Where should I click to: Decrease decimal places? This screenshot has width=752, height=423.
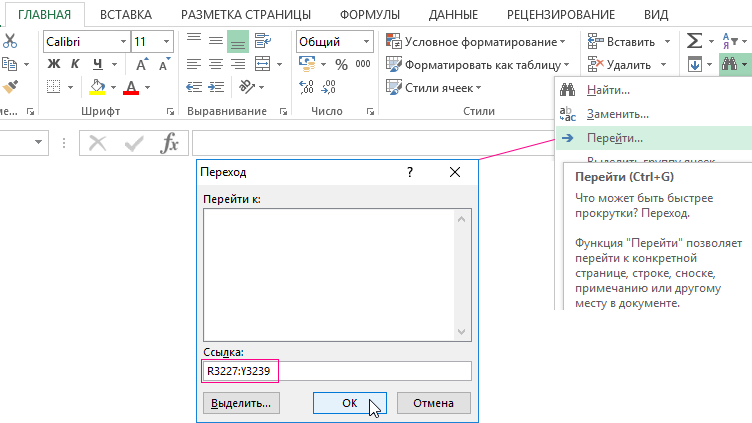[x=329, y=87]
